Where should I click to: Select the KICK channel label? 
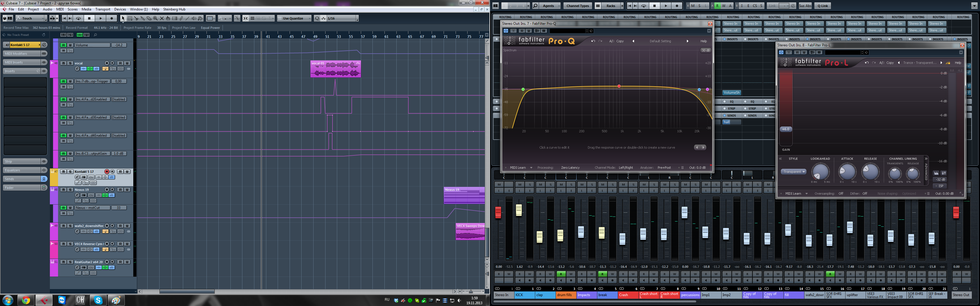pos(524,295)
